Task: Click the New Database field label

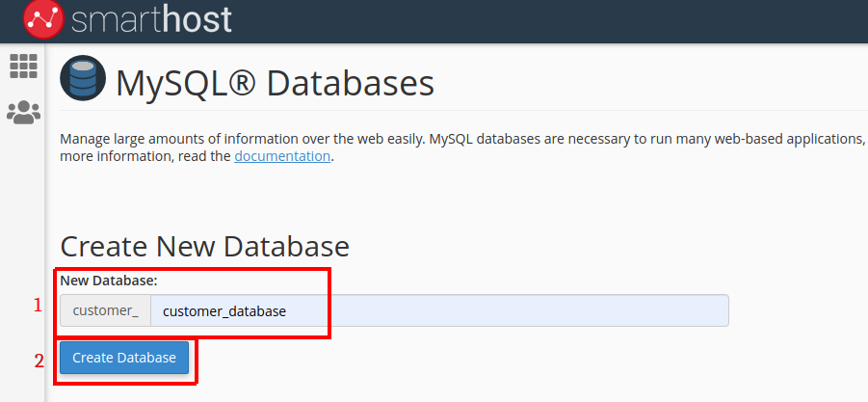Action: click(108, 281)
